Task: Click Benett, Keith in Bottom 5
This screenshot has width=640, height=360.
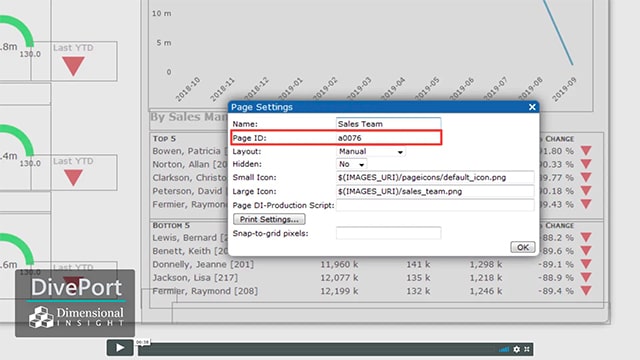Action: 189,251
